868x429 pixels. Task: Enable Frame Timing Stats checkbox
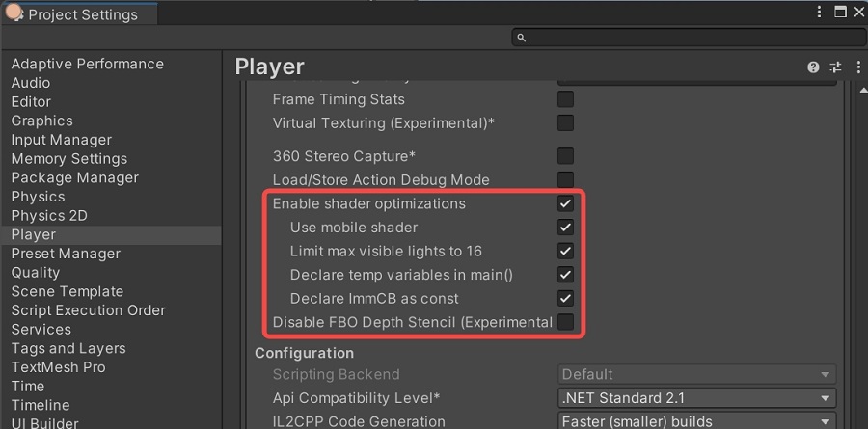click(566, 99)
